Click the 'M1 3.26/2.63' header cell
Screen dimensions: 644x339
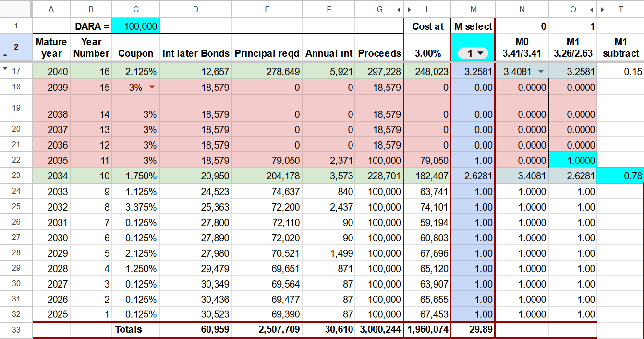(x=573, y=48)
